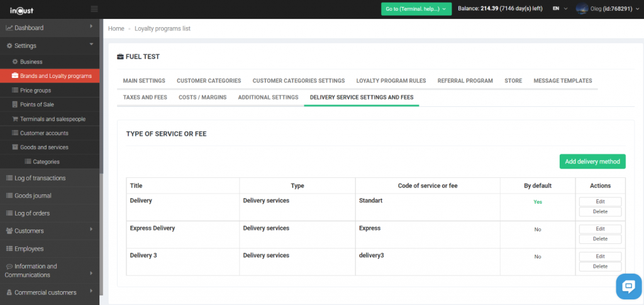The width and height of the screenshot is (644, 305).
Task: Click the Add delivery method button
Action: (x=592, y=162)
